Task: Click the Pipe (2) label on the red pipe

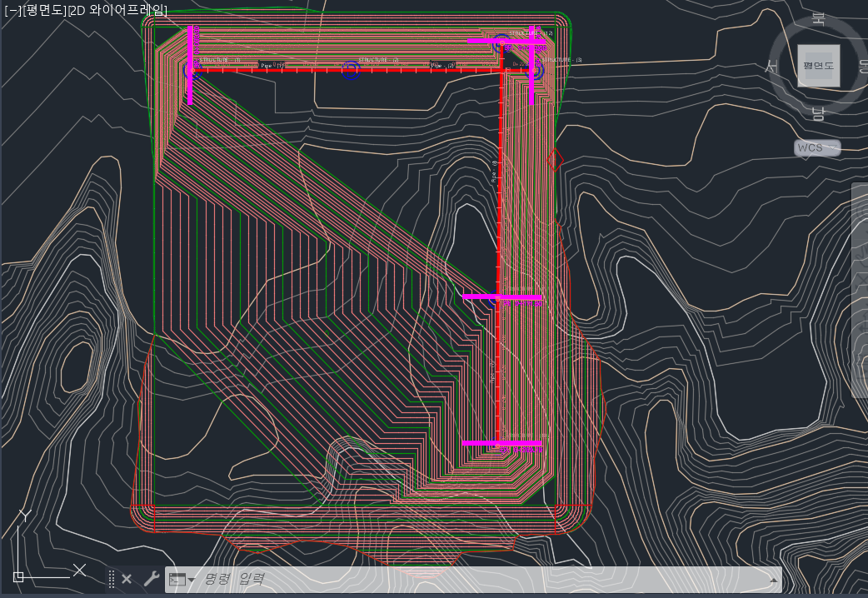Action: (x=441, y=65)
